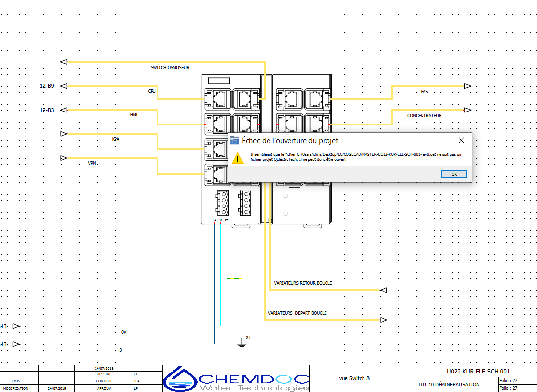The height and width of the screenshot is (392, 537).
Task: Select the HMI wire label
Action: coord(134,115)
